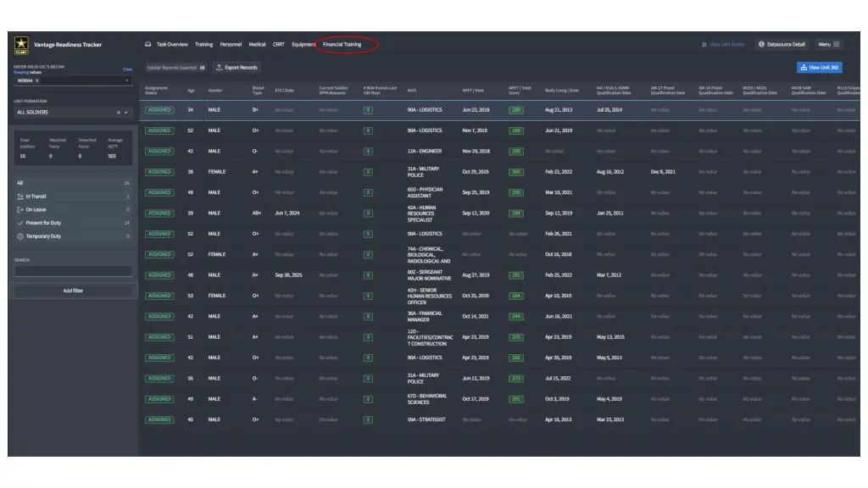Screen dimensions: 868x488
Task: Go to the CRRT tab
Action: point(278,44)
